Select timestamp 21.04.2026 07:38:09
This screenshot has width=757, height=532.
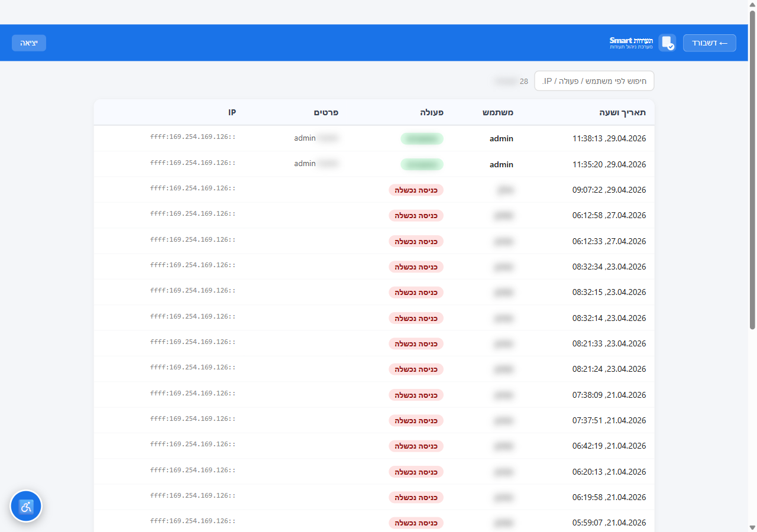[x=609, y=395]
